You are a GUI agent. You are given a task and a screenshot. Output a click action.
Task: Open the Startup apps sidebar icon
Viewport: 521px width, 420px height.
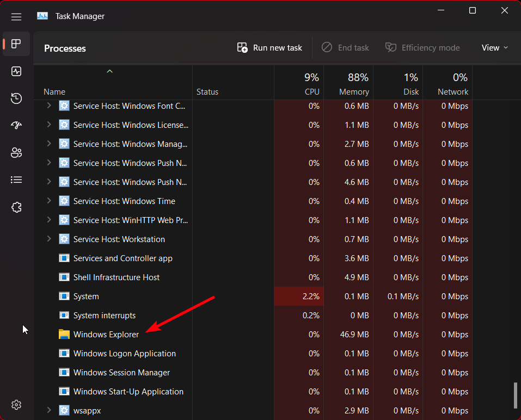pos(16,125)
